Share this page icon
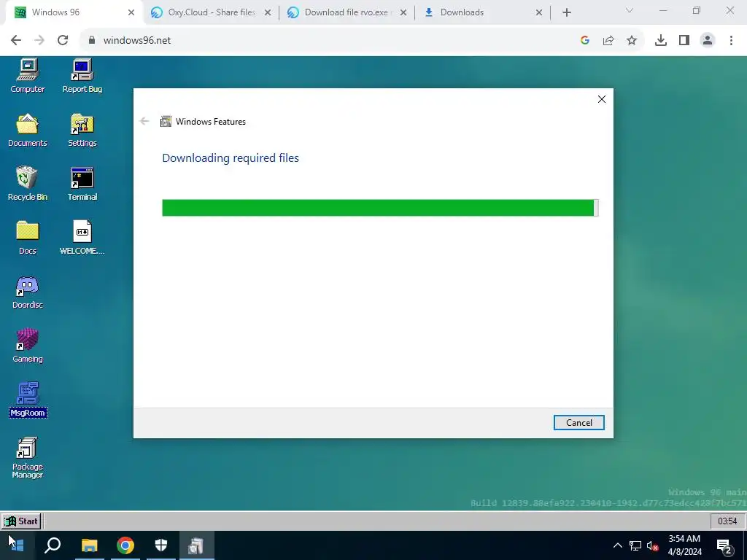The height and width of the screenshot is (560, 747). [608, 40]
